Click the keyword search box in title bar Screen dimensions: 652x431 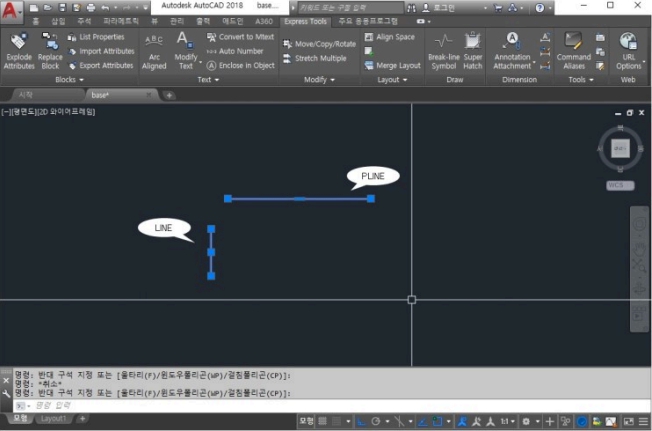(x=350, y=7)
